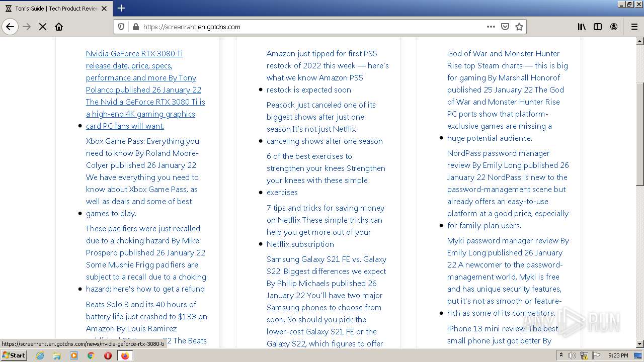Select Firefox taskbar button

[x=125, y=355]
